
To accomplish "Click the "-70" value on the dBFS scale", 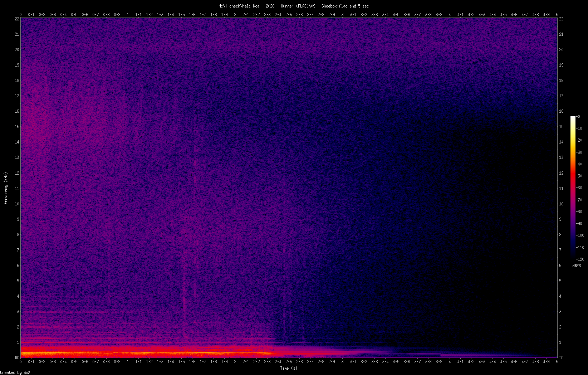I will click(579, 200).
